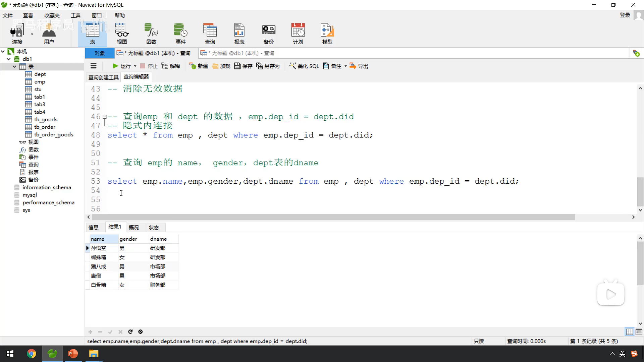Open the Model (模型) toolbar icon
The height and width of the screenshot is (362, 644).
click(x=327, y=34)
